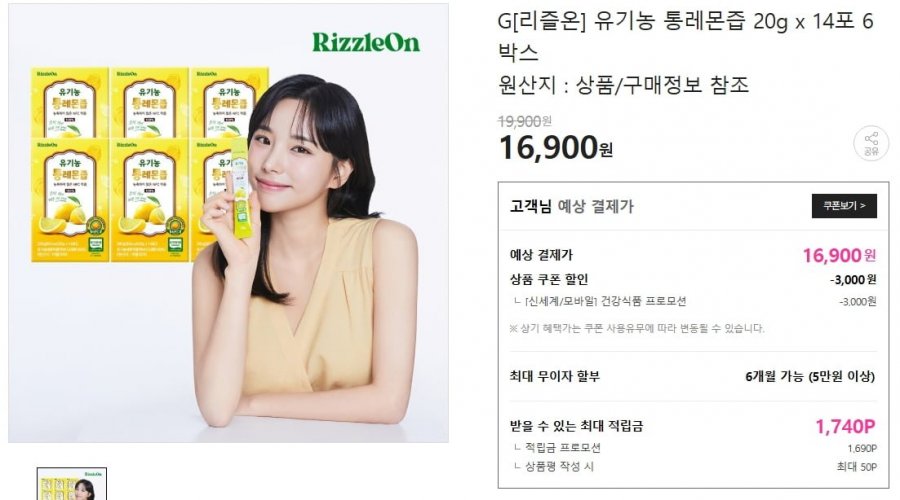Click the 고객님 예상 결제가 heading
Image resolution: width=900 pixels, height=500 pixels.
[572, 206]
